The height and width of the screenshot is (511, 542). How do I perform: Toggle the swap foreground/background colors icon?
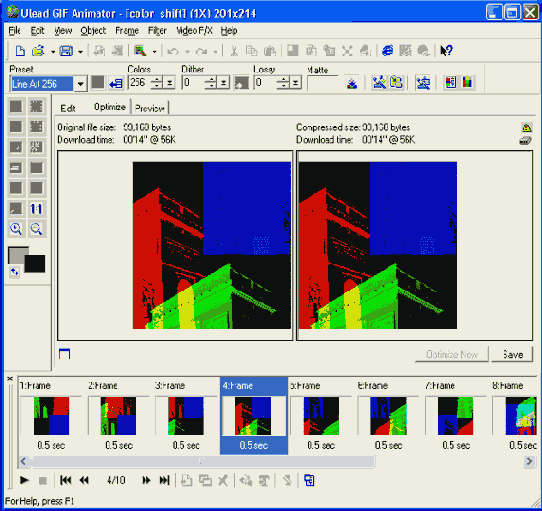(14, 272)
